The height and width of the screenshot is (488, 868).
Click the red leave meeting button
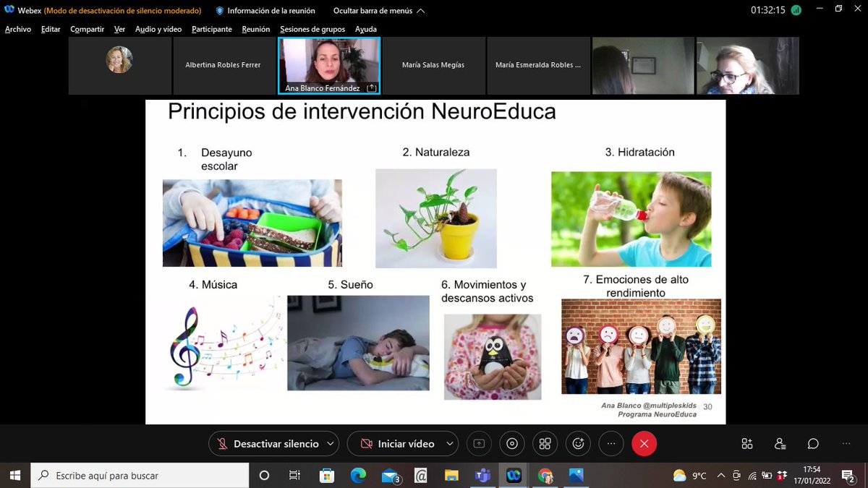(644, 443)
